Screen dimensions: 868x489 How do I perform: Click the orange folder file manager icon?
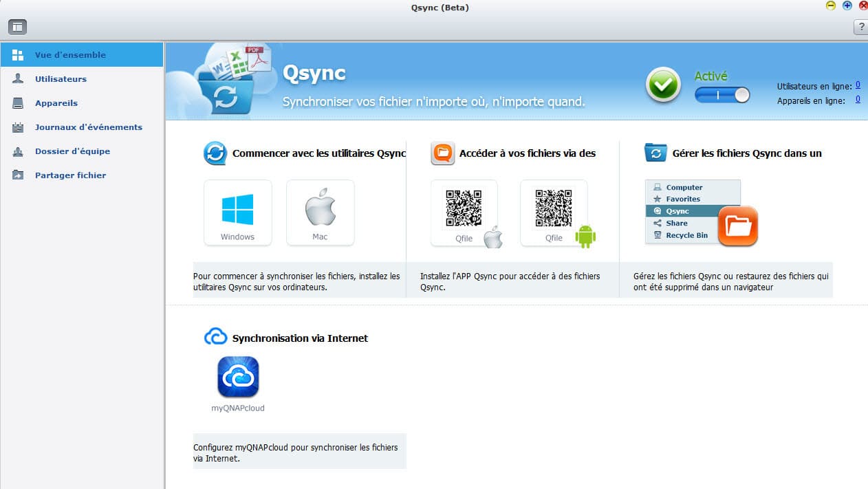(x=737, y=226)
